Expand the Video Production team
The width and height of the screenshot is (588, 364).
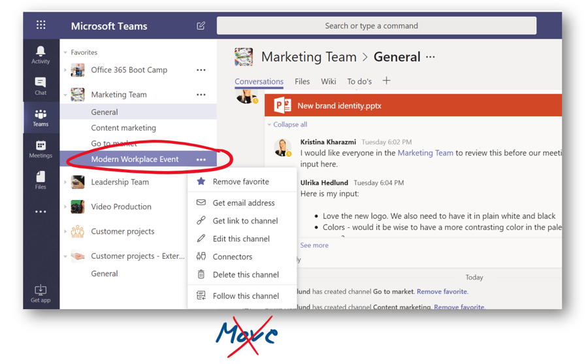coord(65,207)
